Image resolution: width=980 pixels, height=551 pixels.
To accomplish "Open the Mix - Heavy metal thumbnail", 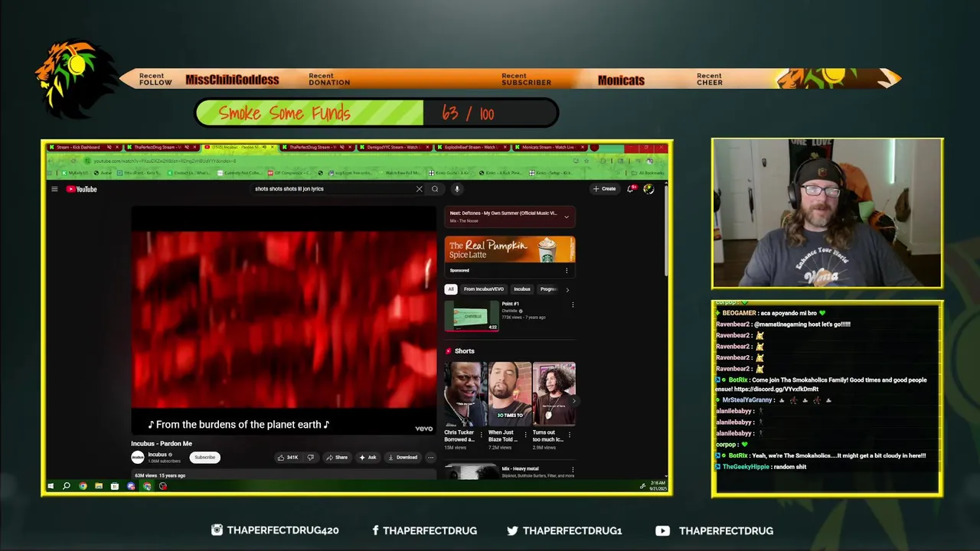I will pyautogui.click(x=471, y=471).
